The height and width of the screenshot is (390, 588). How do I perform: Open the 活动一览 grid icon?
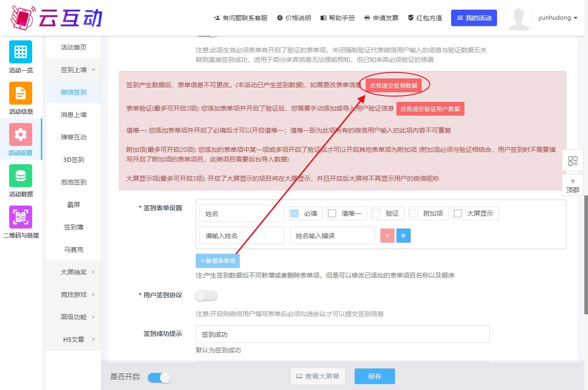[21, 52]
